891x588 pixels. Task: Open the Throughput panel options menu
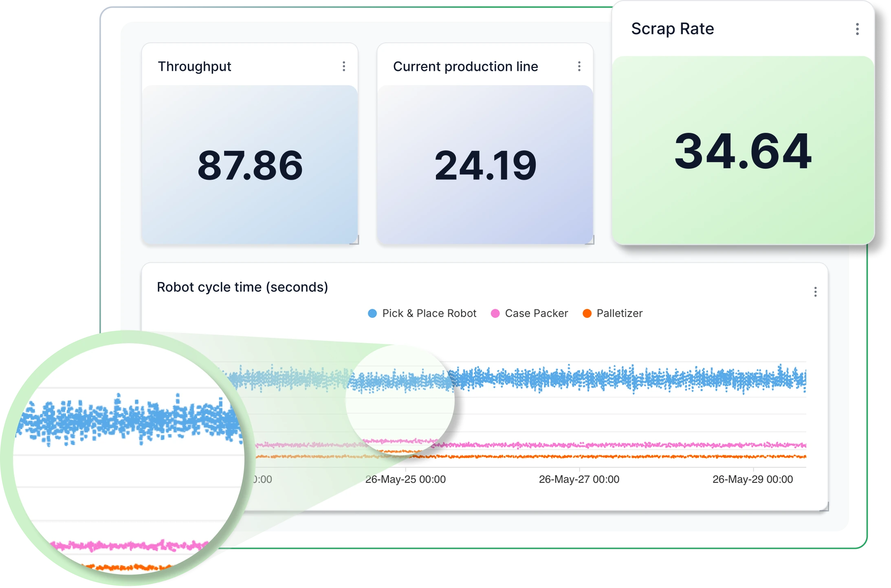(344, 66)
